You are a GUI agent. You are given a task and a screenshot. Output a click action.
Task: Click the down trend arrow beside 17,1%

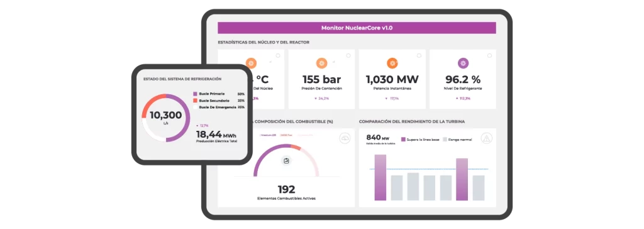[x=386, y=99]
